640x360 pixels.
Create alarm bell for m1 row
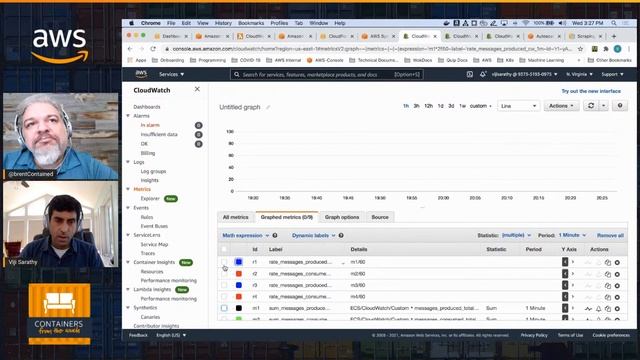pyautogui.click(x=598, y=309)
